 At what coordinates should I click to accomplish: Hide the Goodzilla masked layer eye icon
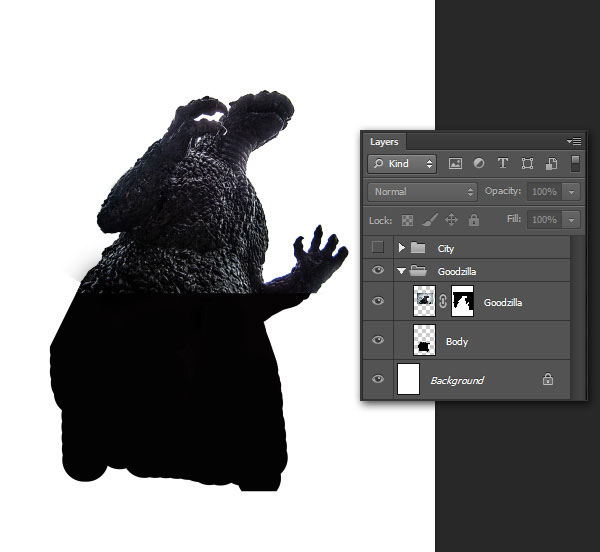[x=378, y=301]
